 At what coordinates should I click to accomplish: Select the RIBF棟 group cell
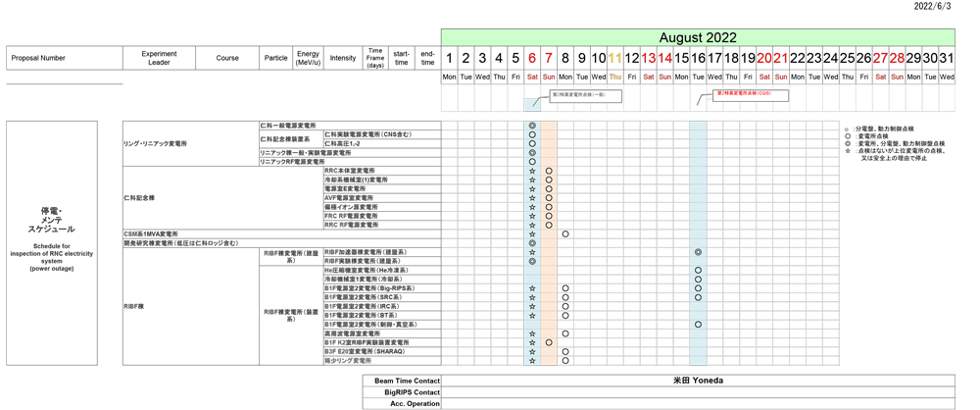(x=191, y=307)
